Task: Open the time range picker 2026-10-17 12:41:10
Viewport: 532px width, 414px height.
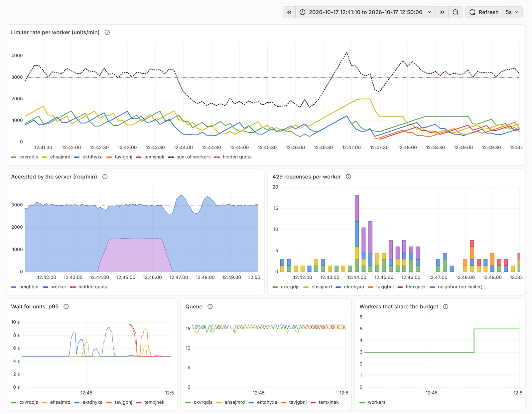Action: (365, 12)
